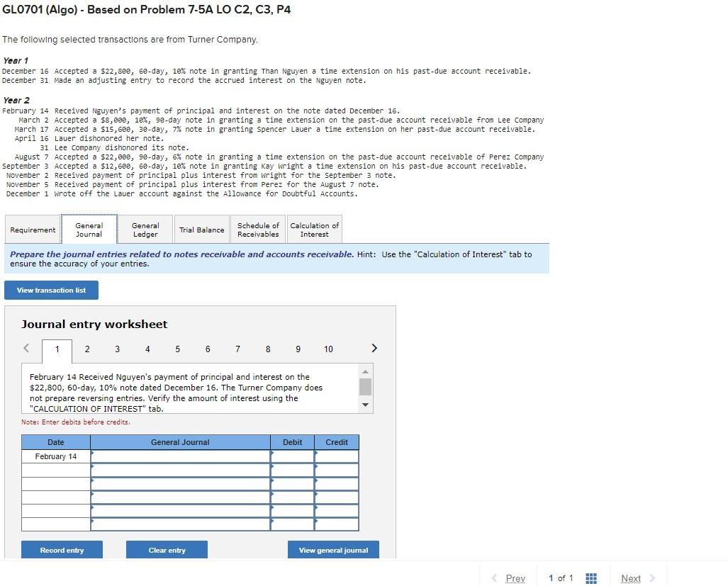Viewport: 728px width, 586px height.
Task: Click the grid icon to view all pages
Action: [x=592, y=578]
